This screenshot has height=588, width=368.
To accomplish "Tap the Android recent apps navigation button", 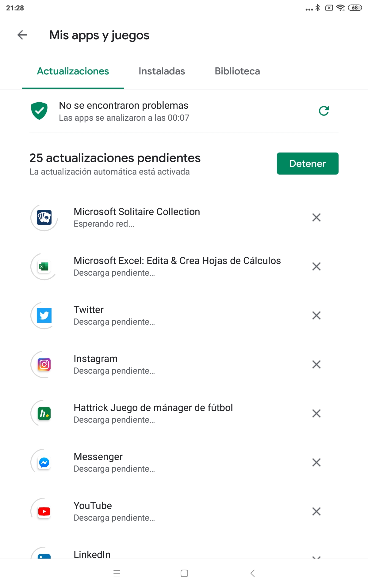I will [x=117, y=573].
